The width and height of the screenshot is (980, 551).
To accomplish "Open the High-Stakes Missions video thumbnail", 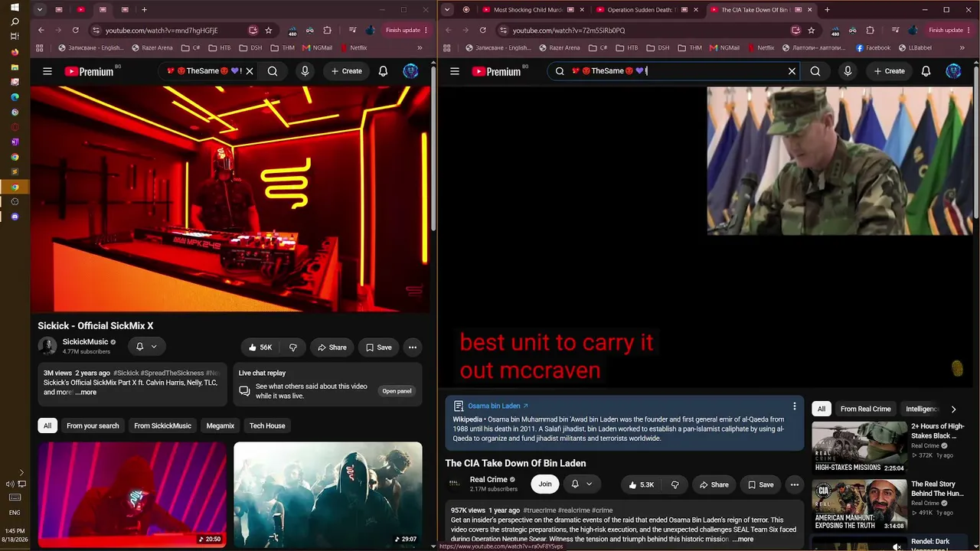I will [x=860, y=447].
